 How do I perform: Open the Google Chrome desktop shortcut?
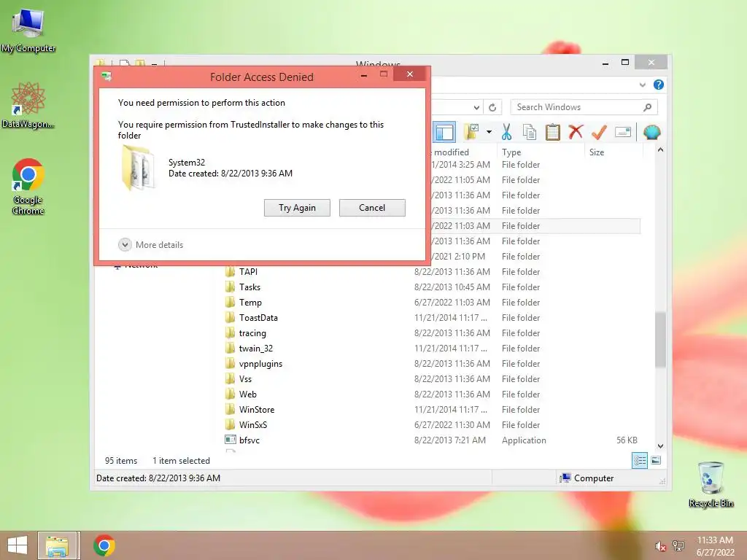(28, 187)
